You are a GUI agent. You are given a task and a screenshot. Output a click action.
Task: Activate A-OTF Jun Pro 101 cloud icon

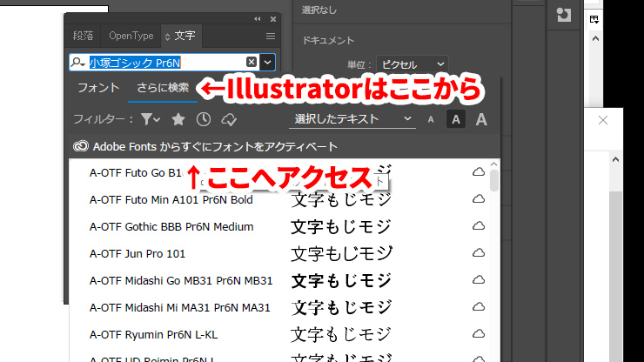click(x=478, y=254)
